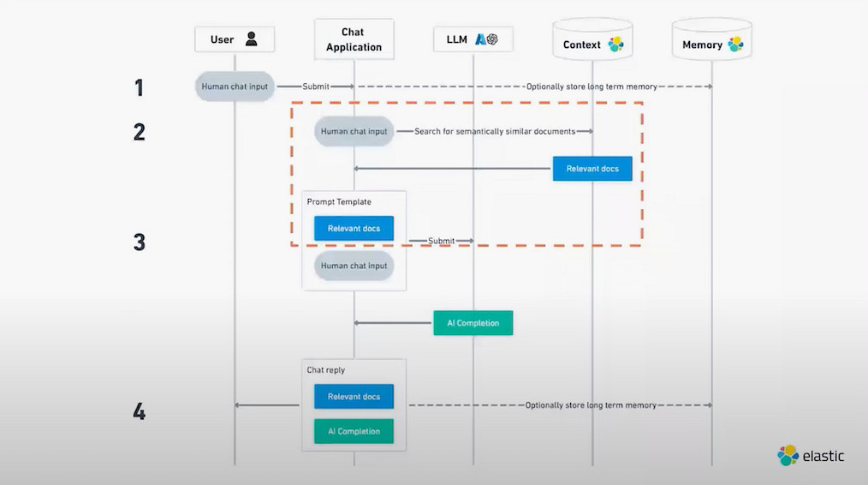The width and height of the screenshot is (868, 485).
Task: Select the Chat Application header box
Action: [x=354, y=39]
